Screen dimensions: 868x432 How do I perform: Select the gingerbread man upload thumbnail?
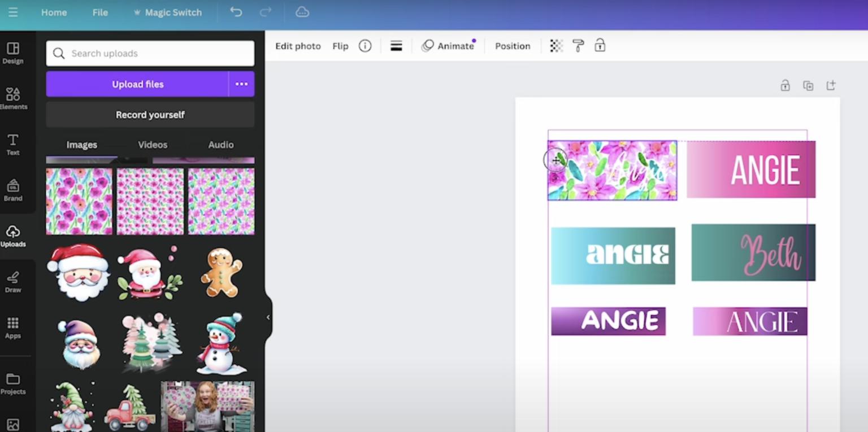[222, 273]
